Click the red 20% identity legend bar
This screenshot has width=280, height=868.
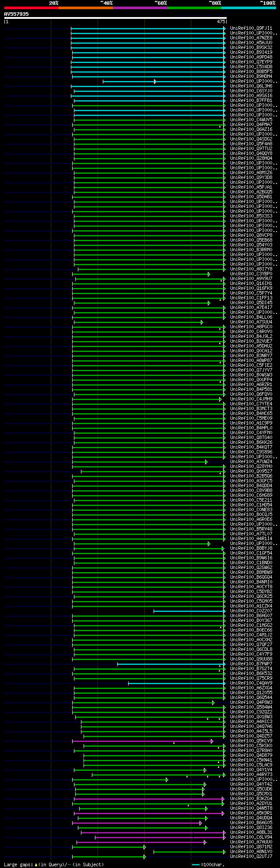(x=31, y=8)
